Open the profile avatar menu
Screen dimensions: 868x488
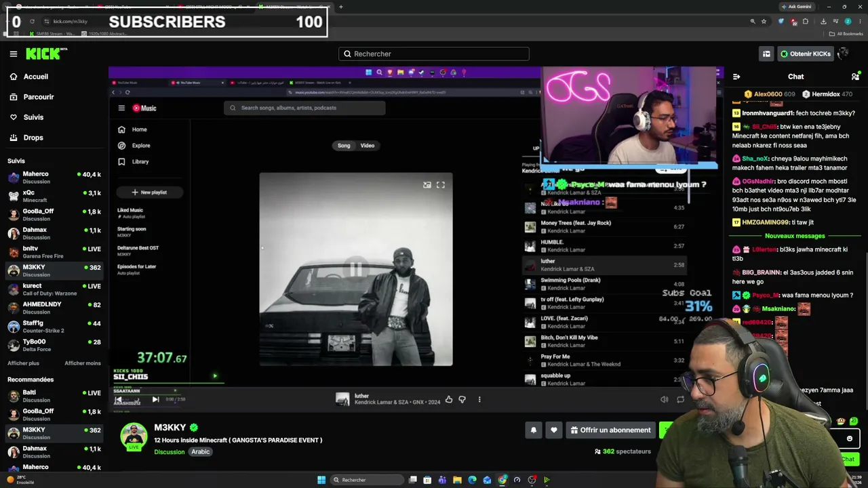844,54
